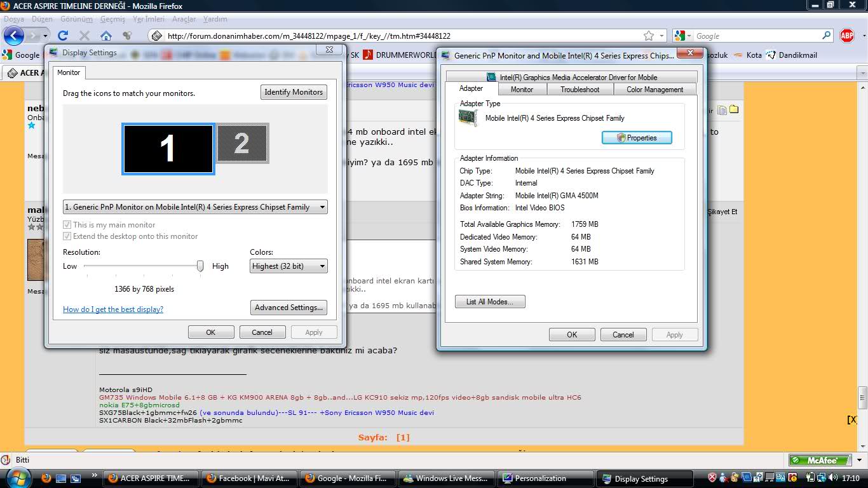868x488 pixels.
Task: Click Switch between windows quick launch icon
Action: tap(76, 478)
